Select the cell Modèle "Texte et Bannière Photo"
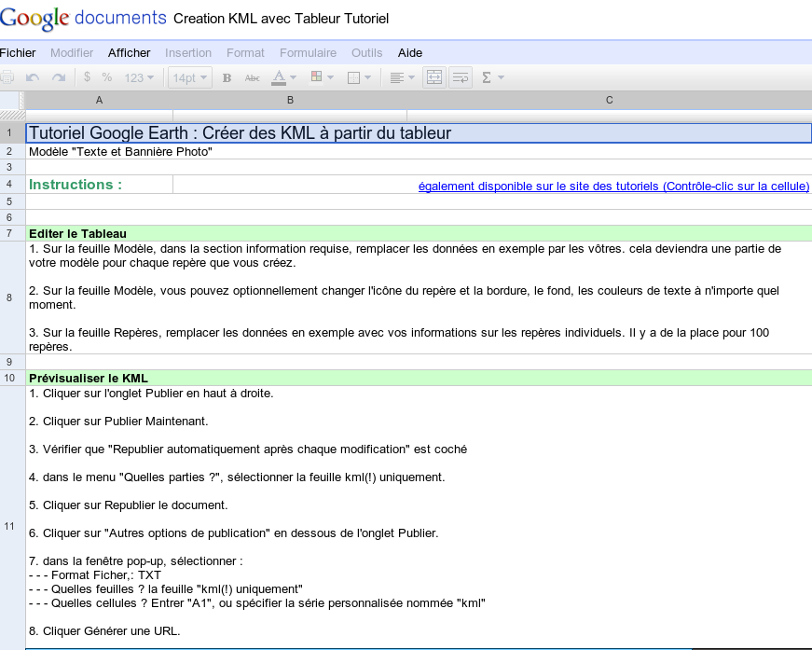 [419, 151]
